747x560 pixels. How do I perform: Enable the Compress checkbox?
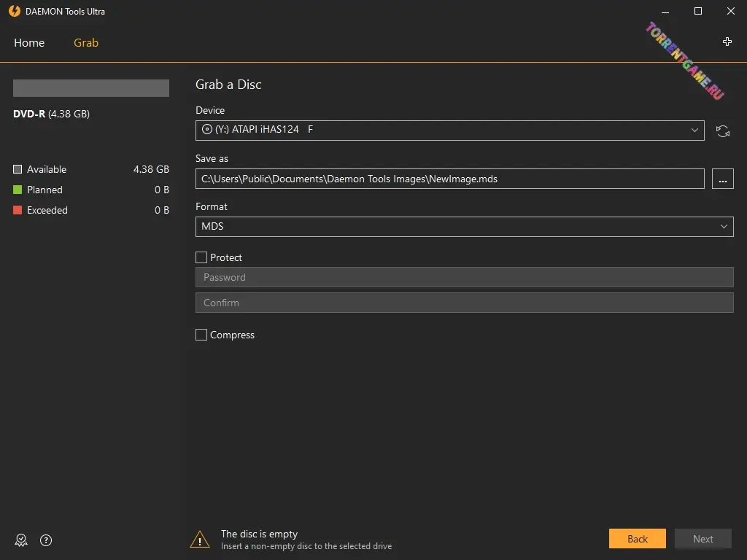201,335
